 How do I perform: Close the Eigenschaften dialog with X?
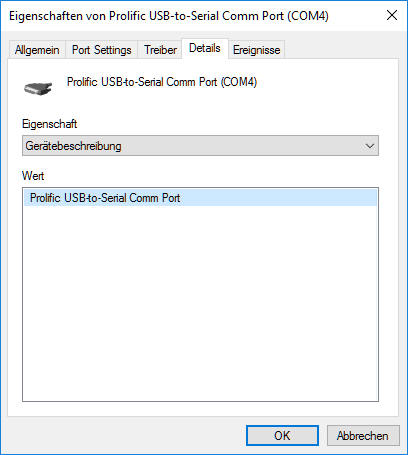392,15
